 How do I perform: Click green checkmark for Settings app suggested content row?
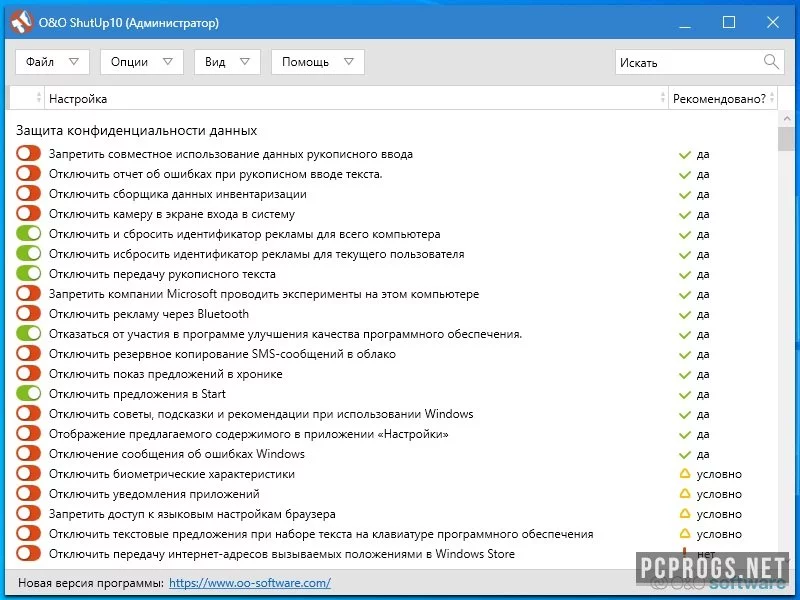tap(685, 435)
